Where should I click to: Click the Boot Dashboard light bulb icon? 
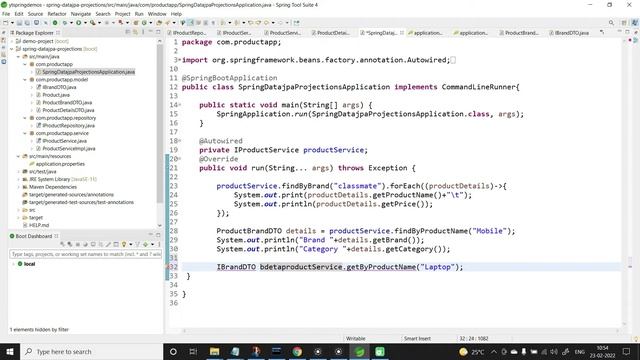[124, 244]
